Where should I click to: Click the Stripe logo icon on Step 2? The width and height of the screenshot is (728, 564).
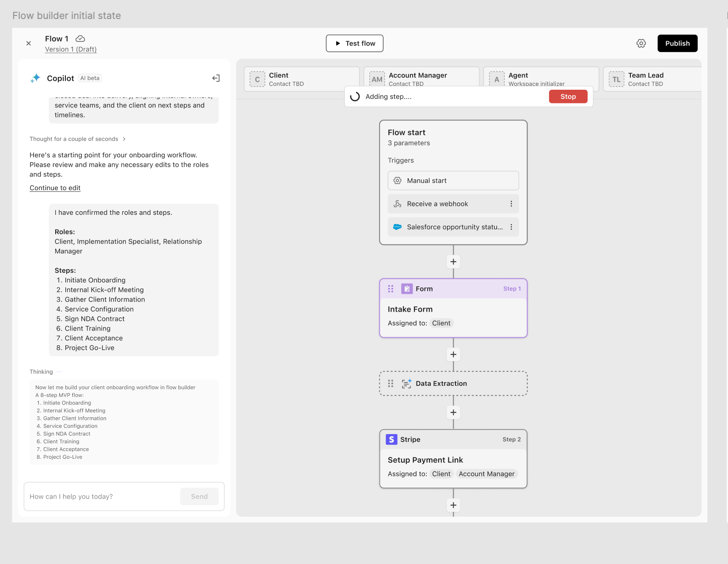[391, 439]
